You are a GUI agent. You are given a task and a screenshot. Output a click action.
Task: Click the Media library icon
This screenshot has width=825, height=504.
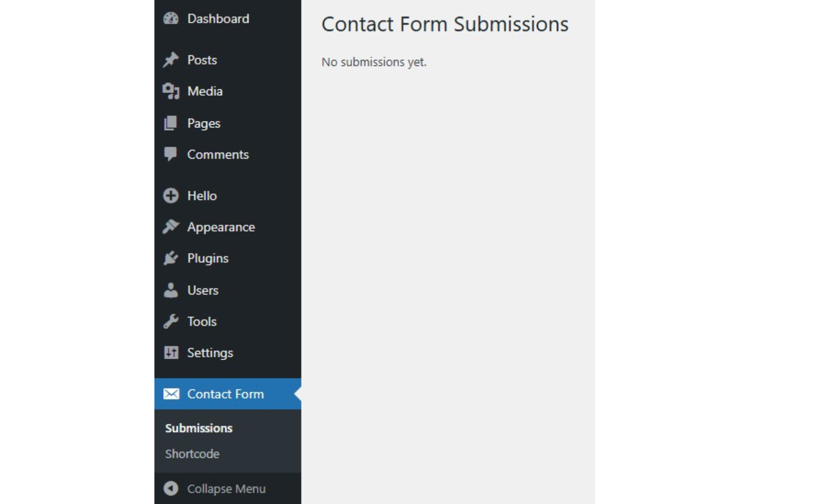(171, 91)
